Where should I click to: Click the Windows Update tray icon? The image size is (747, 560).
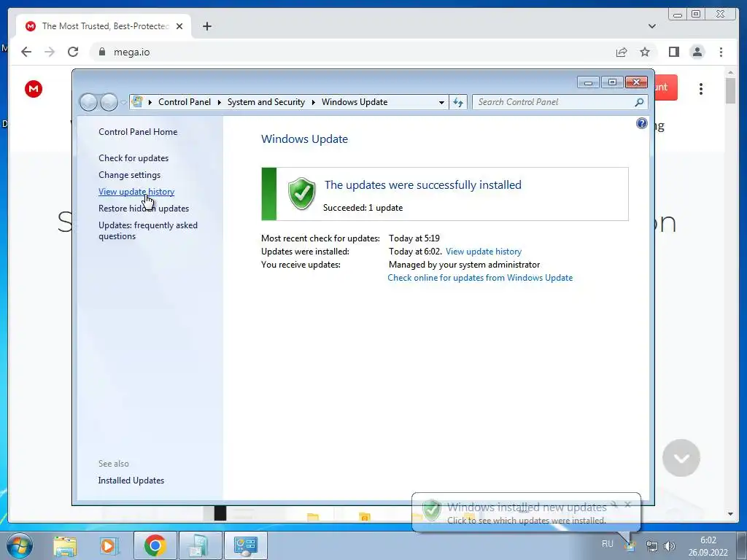click(630, 546)
